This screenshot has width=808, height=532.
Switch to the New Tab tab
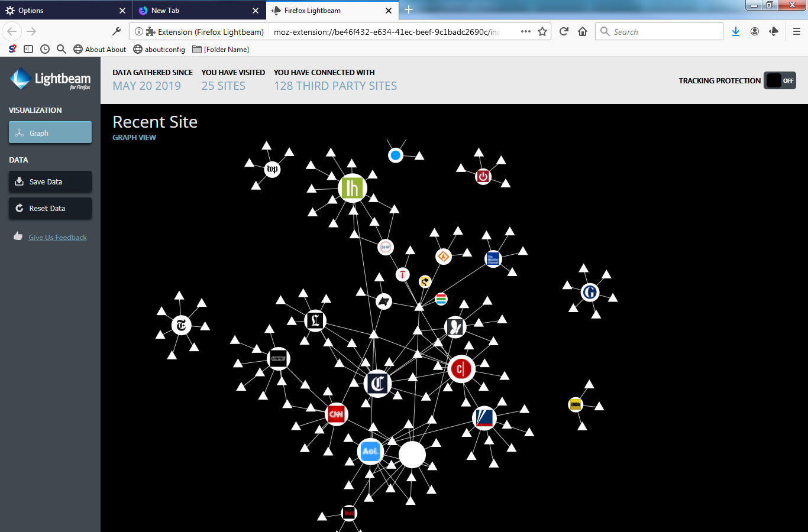[192, 10]
